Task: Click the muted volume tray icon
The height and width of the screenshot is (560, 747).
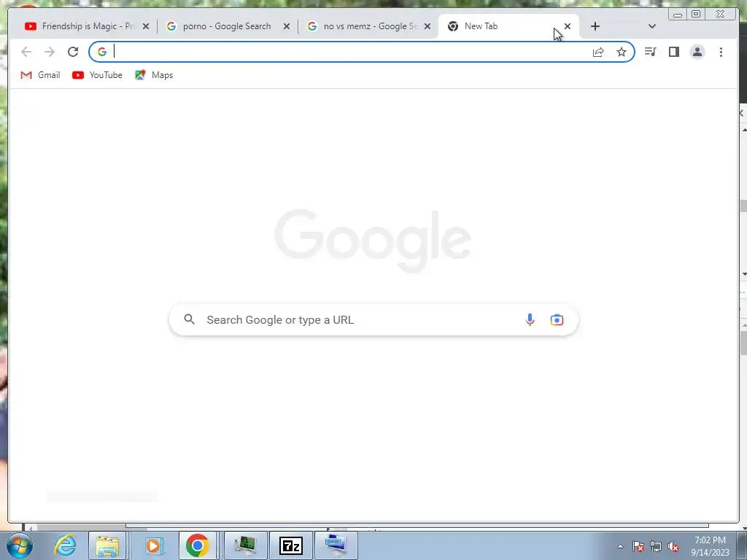Action: click(673, 546)
